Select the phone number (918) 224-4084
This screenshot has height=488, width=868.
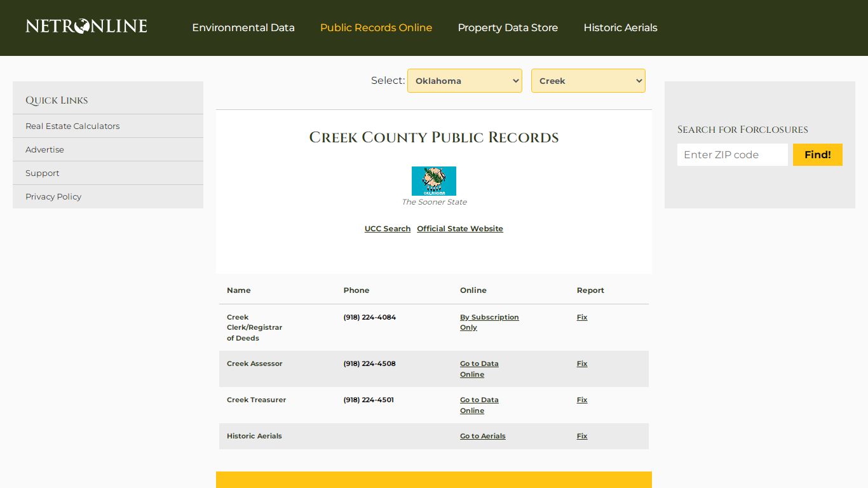coord(370,317)
